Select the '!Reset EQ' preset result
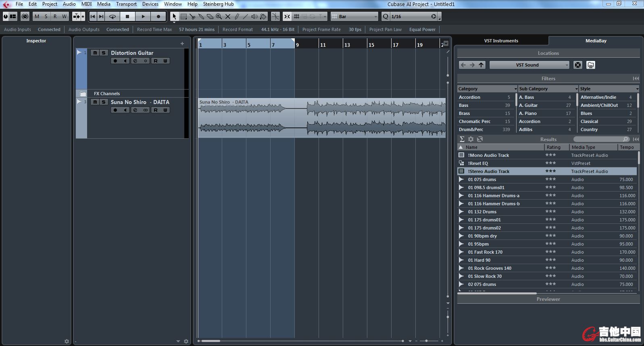Image resolution: width=644 pixels, height=346 pixels. [547, 163]
